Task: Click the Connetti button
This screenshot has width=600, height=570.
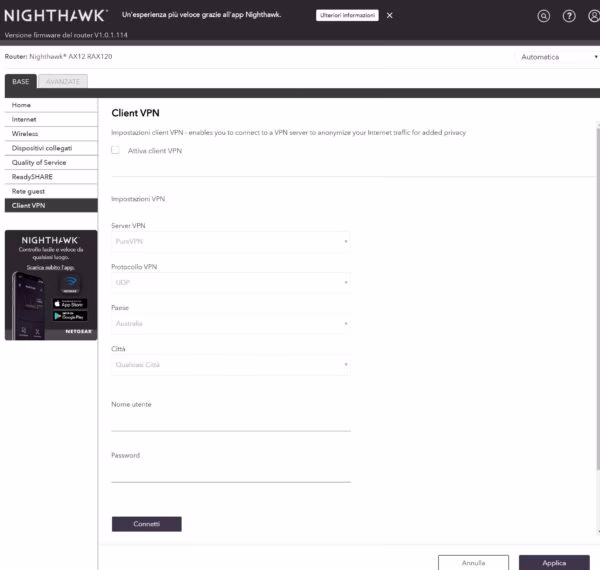Action: click(x=147, y=524)
